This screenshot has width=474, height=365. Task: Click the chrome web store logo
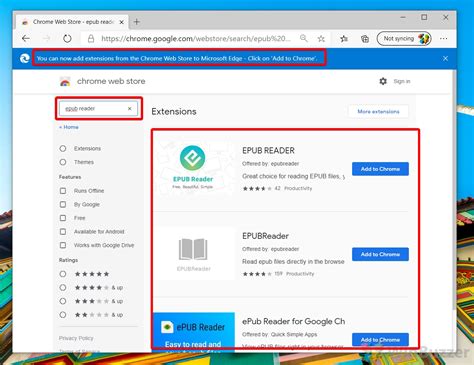[x=65, y=81]
